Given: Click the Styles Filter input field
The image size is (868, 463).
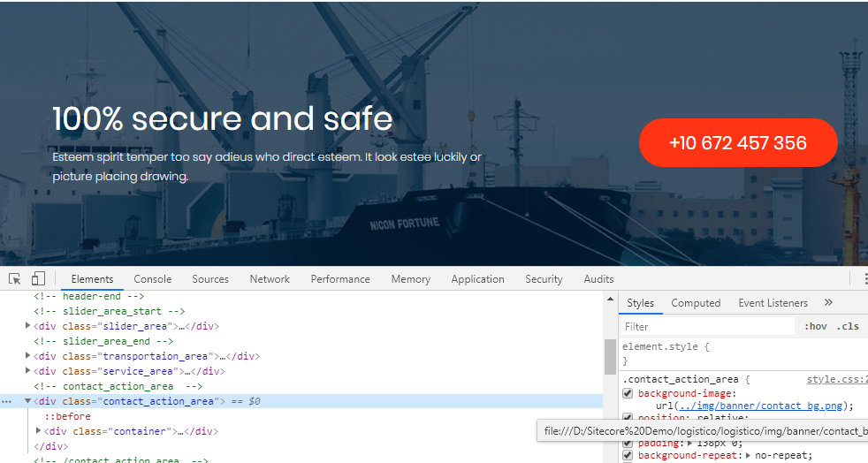Looking at the screenshot, I should pyautogui.click(x=707, y=326).
